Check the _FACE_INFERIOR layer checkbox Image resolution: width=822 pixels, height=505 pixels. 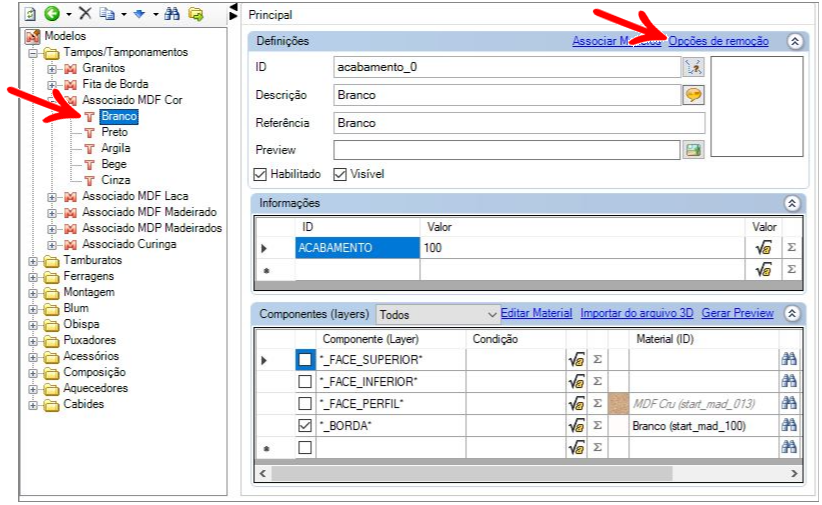[305, 382]
